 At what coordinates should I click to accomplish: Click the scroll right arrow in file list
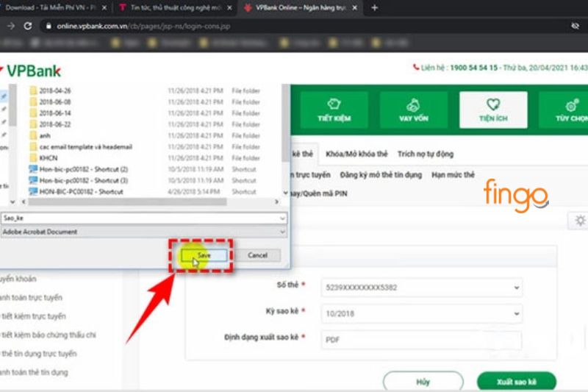point(277,202)
